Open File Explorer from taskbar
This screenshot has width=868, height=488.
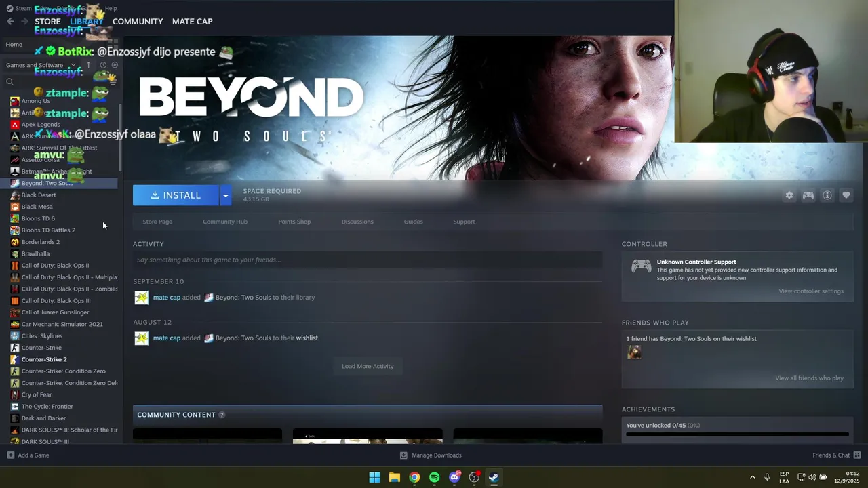(395, 477)
